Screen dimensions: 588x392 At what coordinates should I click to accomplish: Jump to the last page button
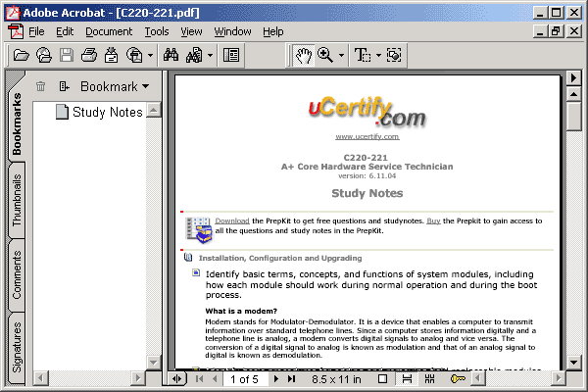292,379
